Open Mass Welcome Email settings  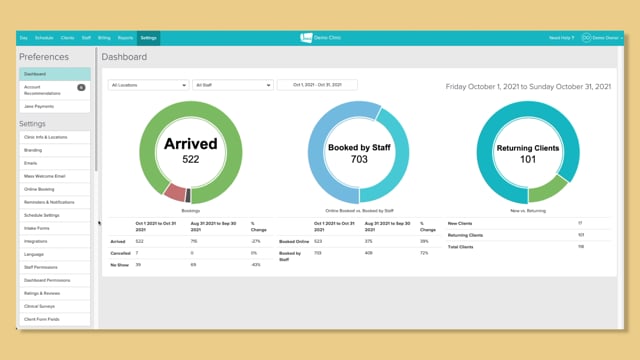tap(55, 176)
